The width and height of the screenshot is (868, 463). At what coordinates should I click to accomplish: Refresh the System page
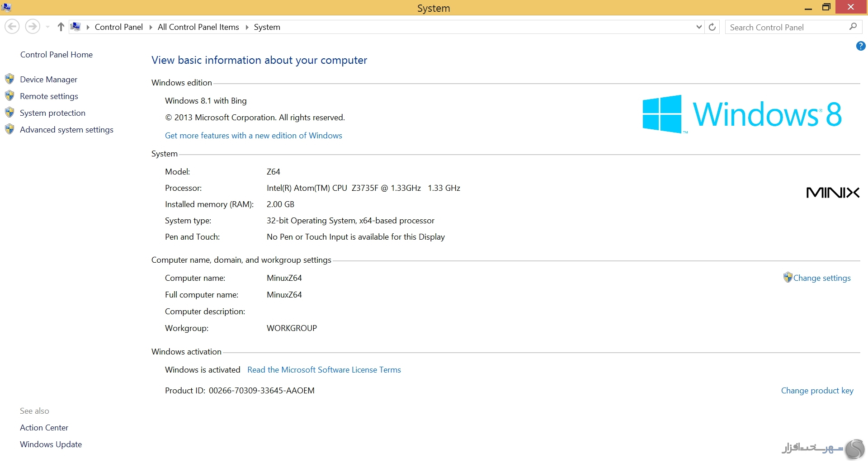pyautogui.click(x=712, y=27)
